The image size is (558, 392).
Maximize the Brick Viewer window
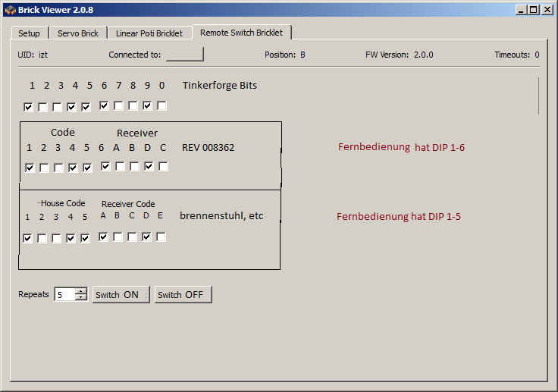(534, 10)
